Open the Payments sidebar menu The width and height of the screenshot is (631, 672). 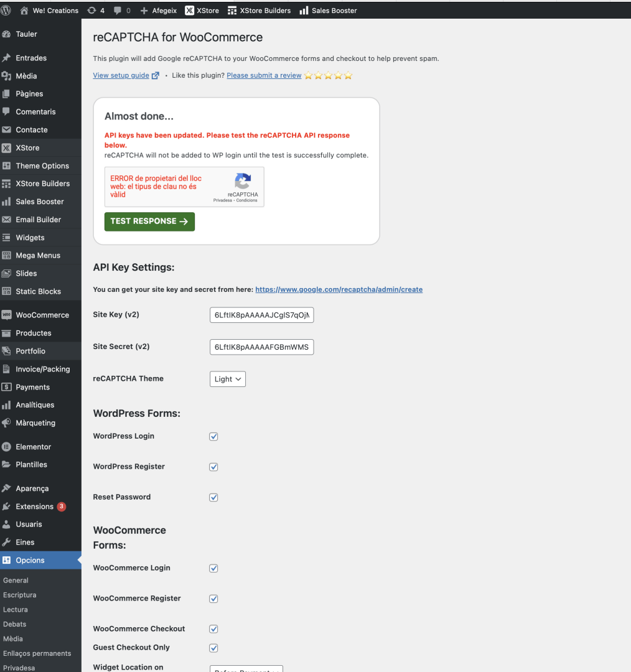tap(40, 387)
